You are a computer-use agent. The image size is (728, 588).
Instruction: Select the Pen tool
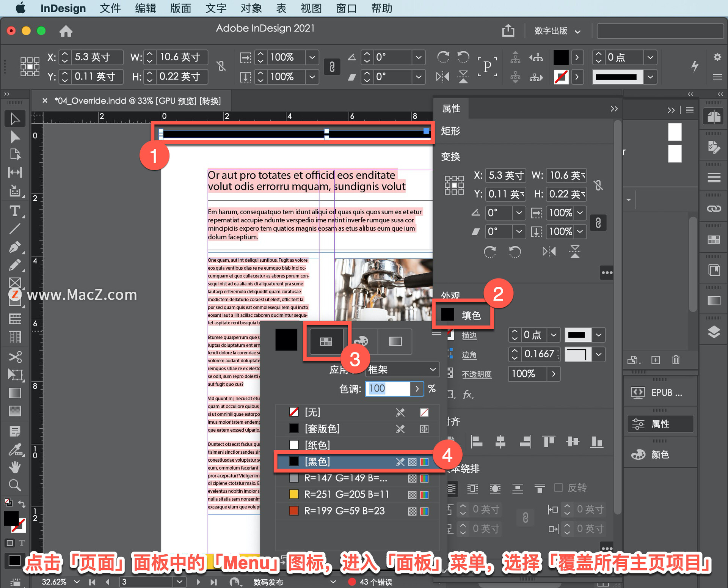tap(15, 247)
